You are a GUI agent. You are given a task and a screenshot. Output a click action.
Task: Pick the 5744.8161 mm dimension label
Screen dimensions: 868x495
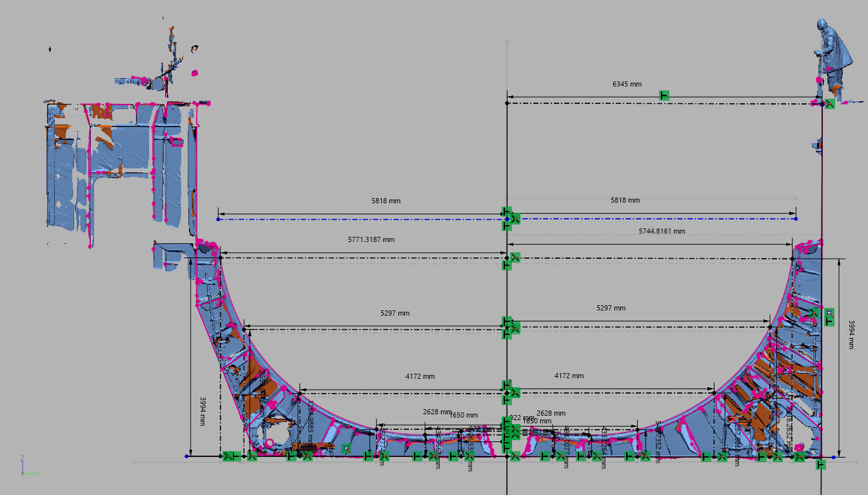662,230
